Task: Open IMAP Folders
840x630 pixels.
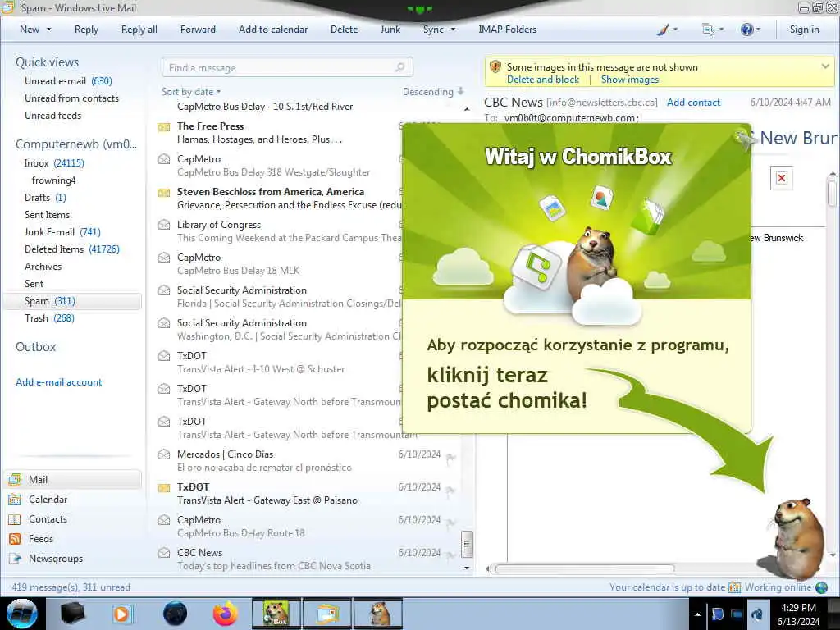Action: point(507,30)
